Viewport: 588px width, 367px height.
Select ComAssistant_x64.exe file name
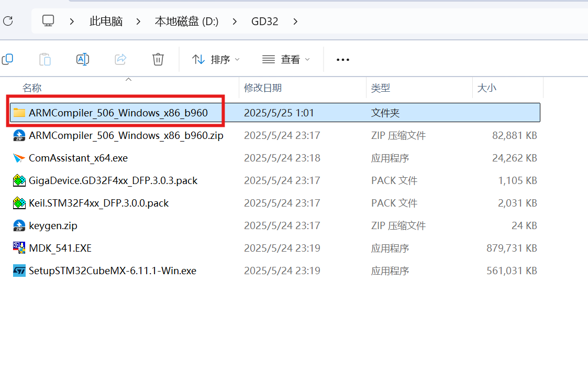tap(78, 158)
